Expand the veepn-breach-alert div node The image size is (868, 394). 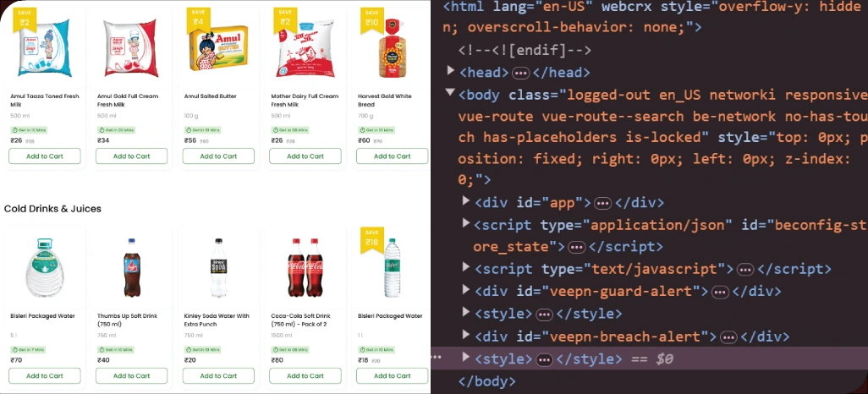(466, 336)
